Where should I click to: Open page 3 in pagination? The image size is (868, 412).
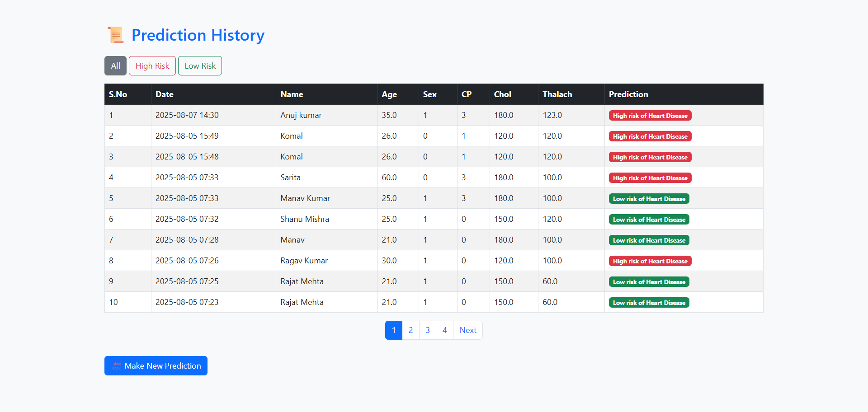[428, 330]
